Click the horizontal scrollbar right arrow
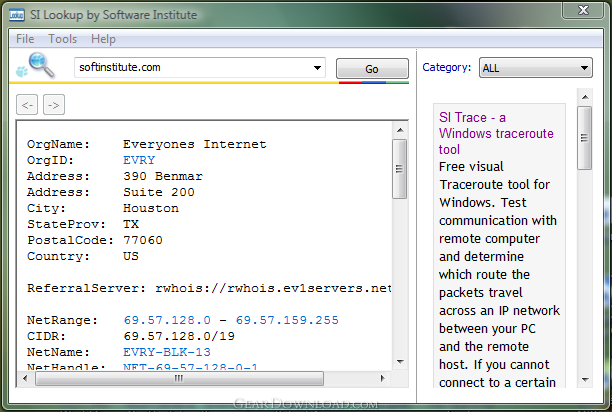 pyautogui.click(x=382, y=378)
